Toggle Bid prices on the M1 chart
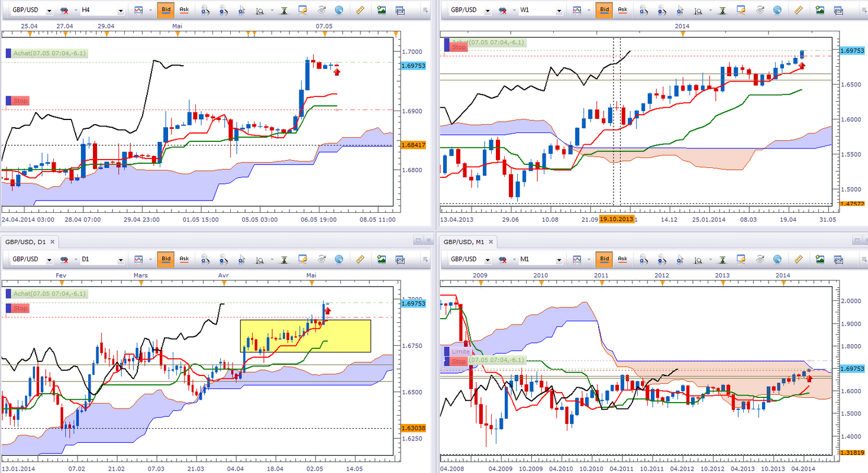The image size is (868, 473). pos(604,259)
